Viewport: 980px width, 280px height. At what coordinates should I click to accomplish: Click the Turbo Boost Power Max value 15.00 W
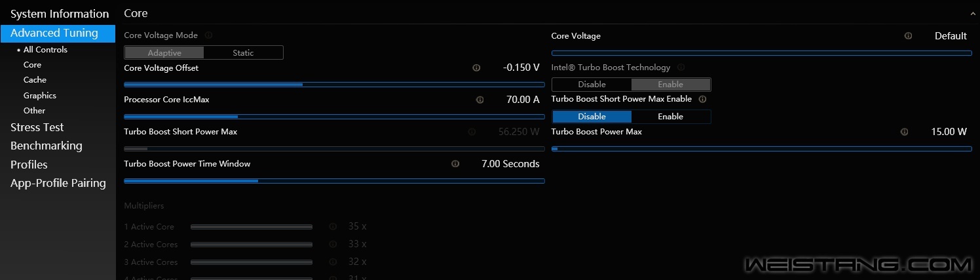point(949,132)
